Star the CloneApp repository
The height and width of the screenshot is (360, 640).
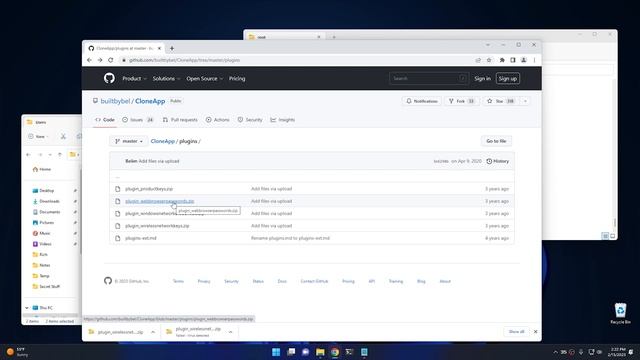point(501,101)
